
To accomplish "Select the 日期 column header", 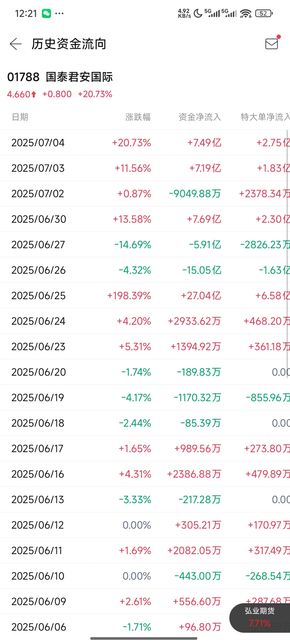I will 20,117.
